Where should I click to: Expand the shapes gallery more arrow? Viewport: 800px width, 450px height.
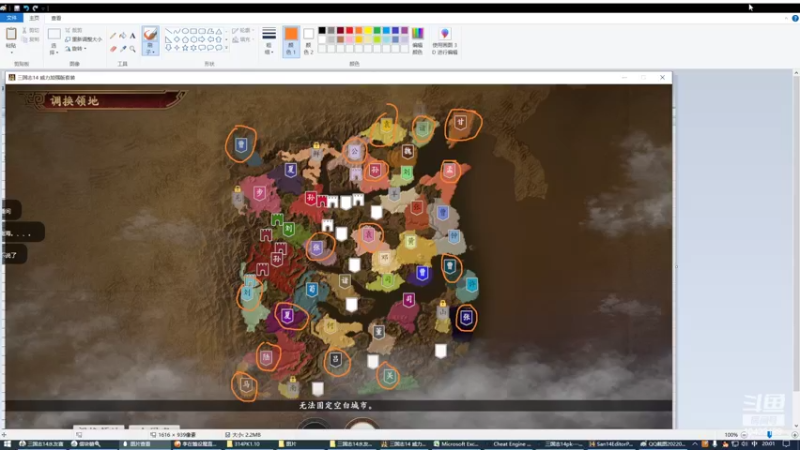[227, 48]
